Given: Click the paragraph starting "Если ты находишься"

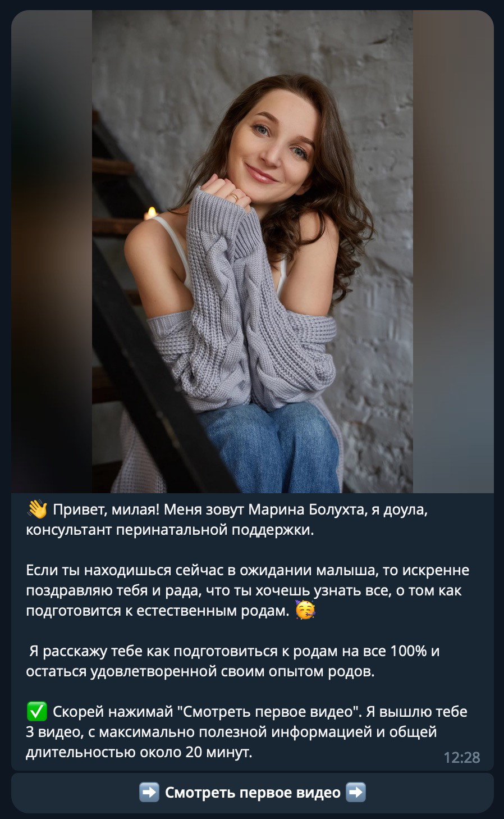Looking at the screenshot, I should click(248, 590).
